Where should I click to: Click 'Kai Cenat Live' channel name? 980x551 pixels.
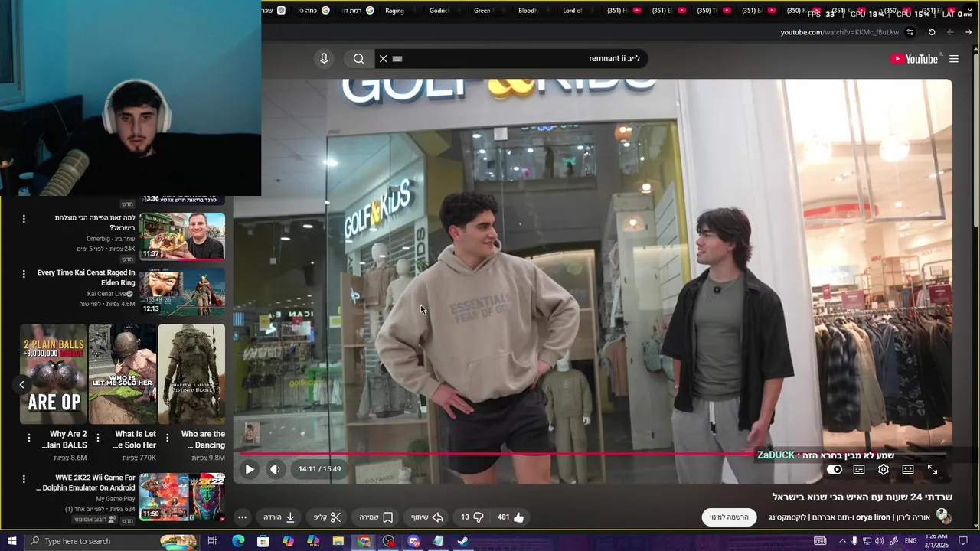106,294
